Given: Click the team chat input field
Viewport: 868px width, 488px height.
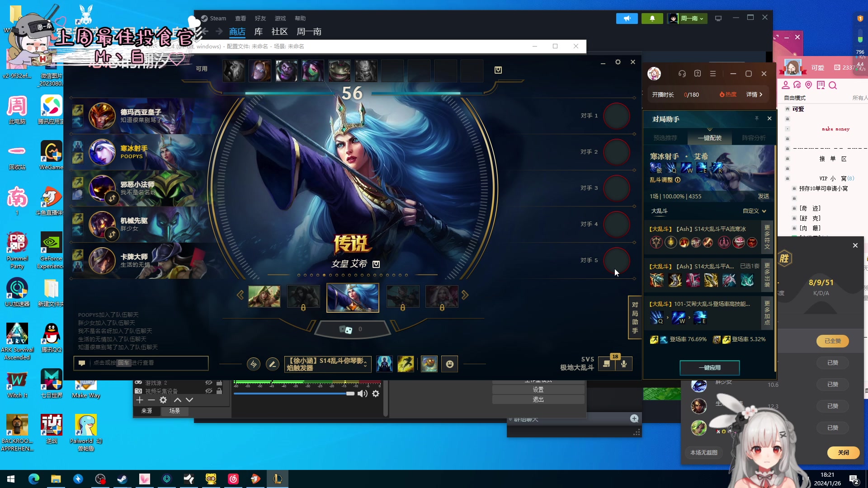Looking at the screenshot, I should tap(141, 363).
